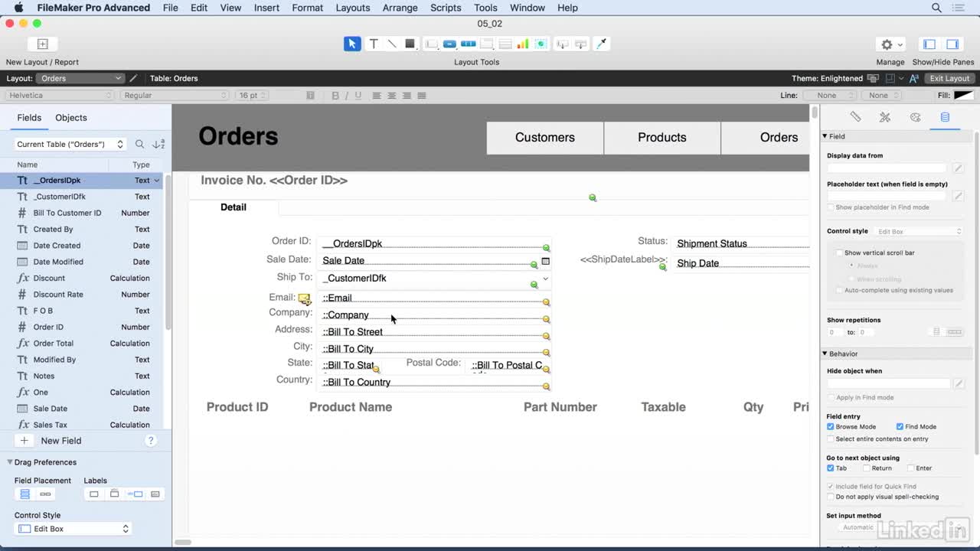Select the Format Painter tool
This screenshot has width=980, height=551.
pos(602,44)
